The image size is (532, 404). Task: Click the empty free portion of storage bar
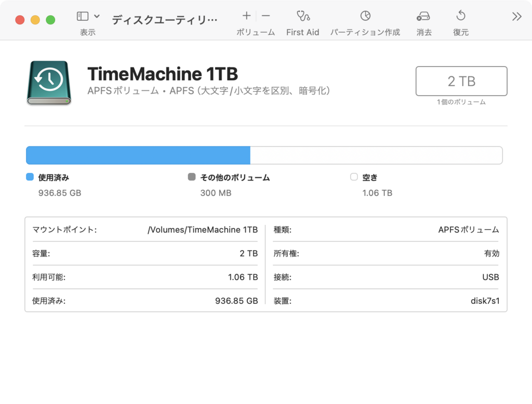point(376,155)
